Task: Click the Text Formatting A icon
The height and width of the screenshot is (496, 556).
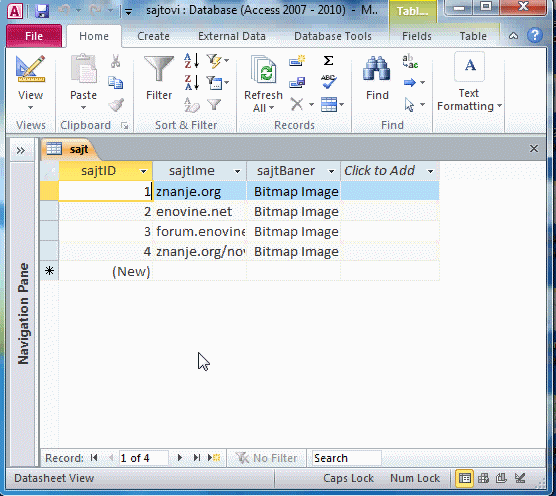Action: tap(469, 66)
